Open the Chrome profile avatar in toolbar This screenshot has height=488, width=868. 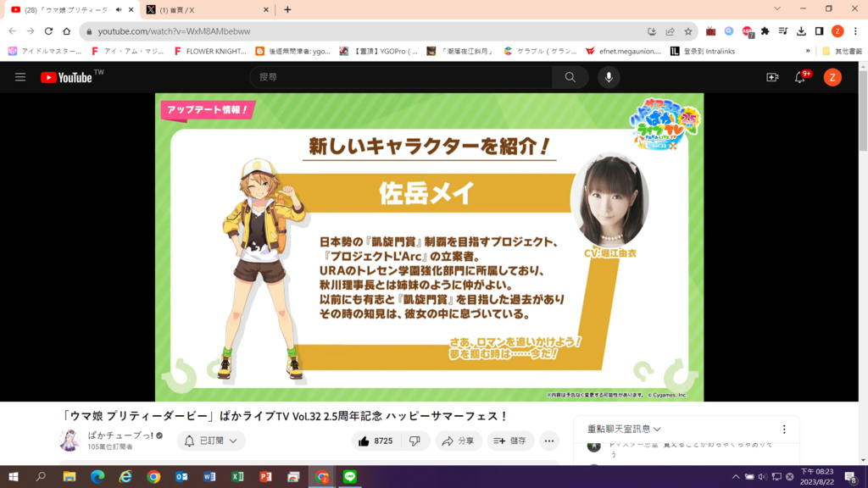coord(837,31)
